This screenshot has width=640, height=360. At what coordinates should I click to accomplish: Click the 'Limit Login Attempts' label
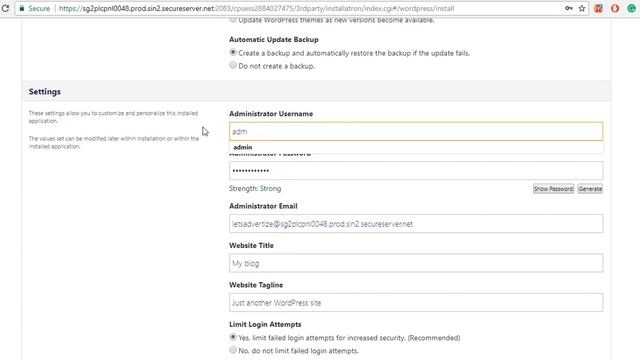click(265, 324)
